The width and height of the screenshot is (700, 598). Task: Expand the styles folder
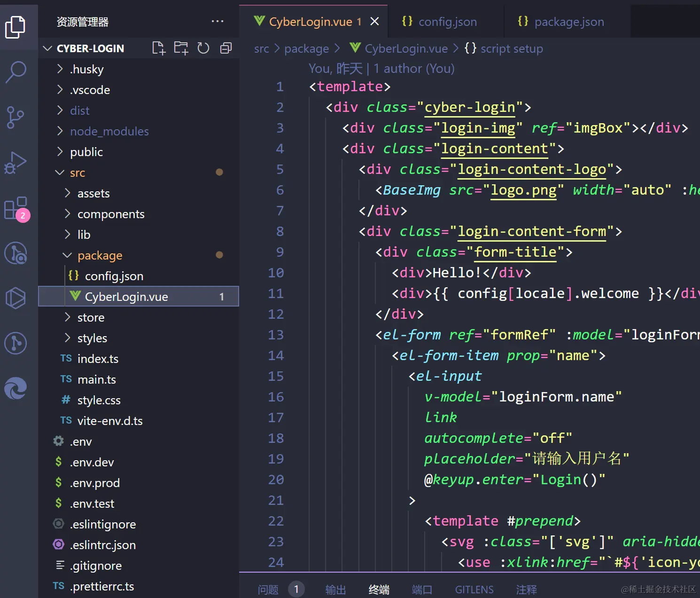139,338
